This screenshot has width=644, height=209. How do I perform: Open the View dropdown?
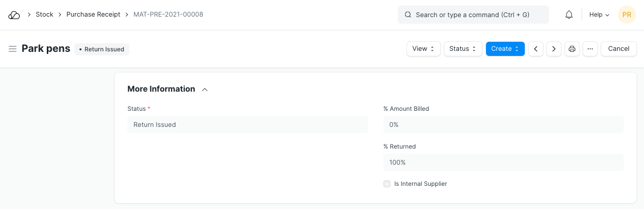coord(424,49)
